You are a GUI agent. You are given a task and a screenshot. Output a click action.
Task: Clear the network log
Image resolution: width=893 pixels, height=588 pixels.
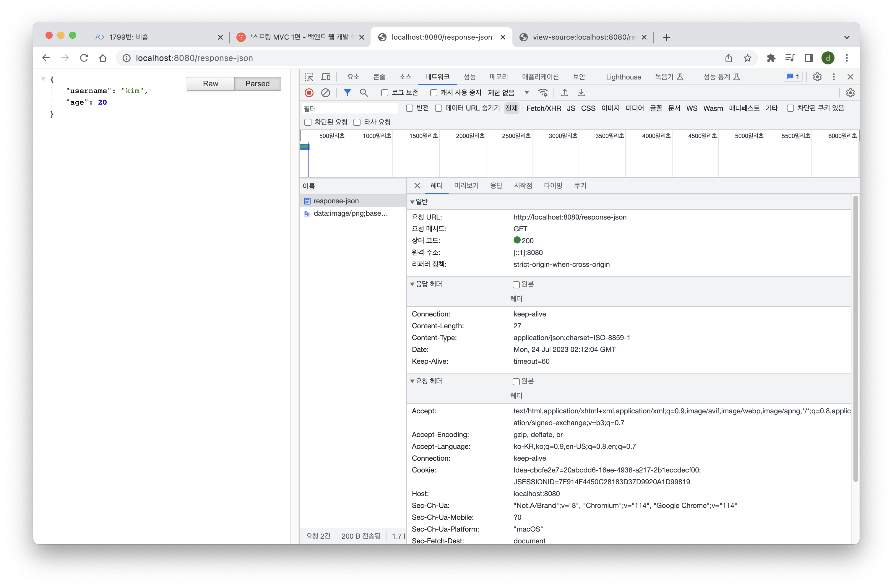(x=325, y=93)
